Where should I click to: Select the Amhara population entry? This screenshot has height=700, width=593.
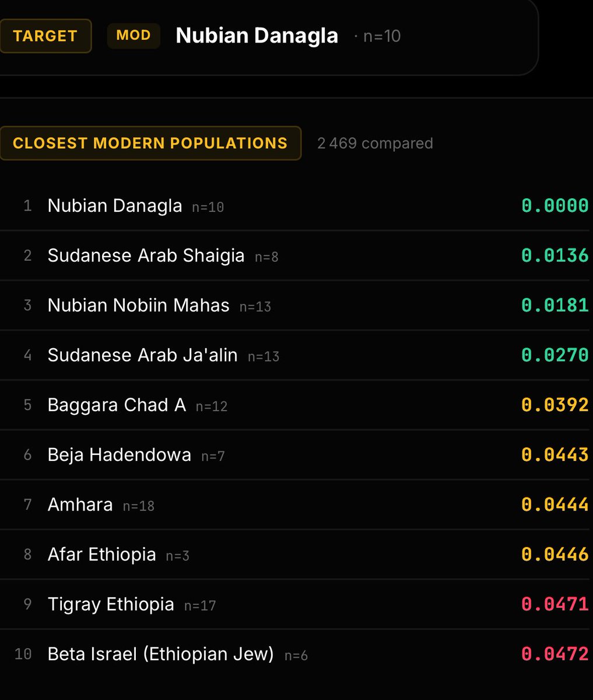coord(296,504)
